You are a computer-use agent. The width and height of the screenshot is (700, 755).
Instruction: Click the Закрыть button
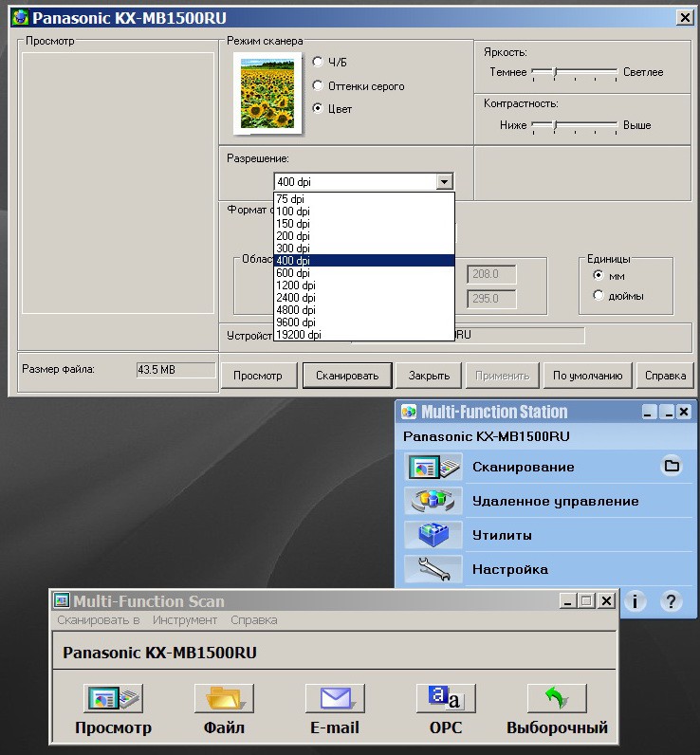coord(429,376)
